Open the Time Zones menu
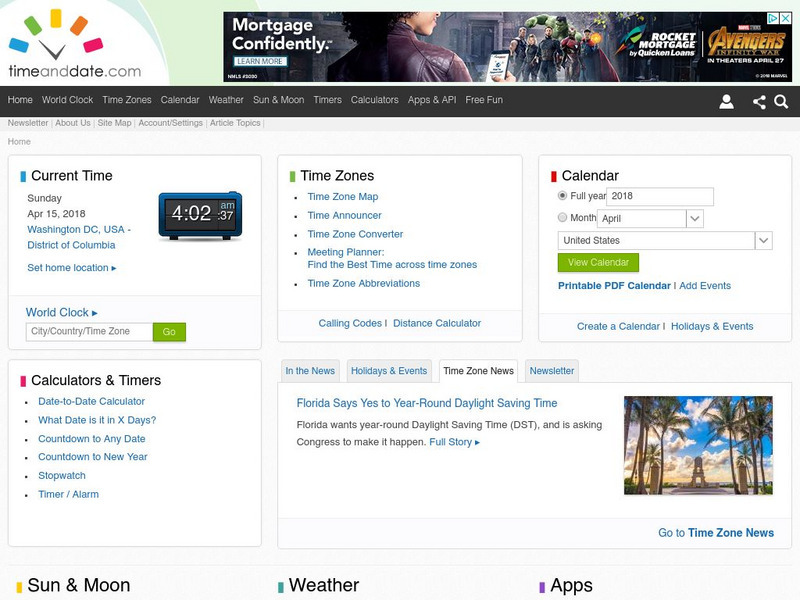 (127, 100)
